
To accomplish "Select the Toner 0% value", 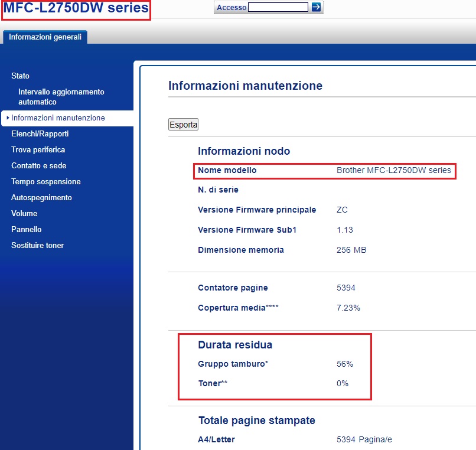I will 343,383.
